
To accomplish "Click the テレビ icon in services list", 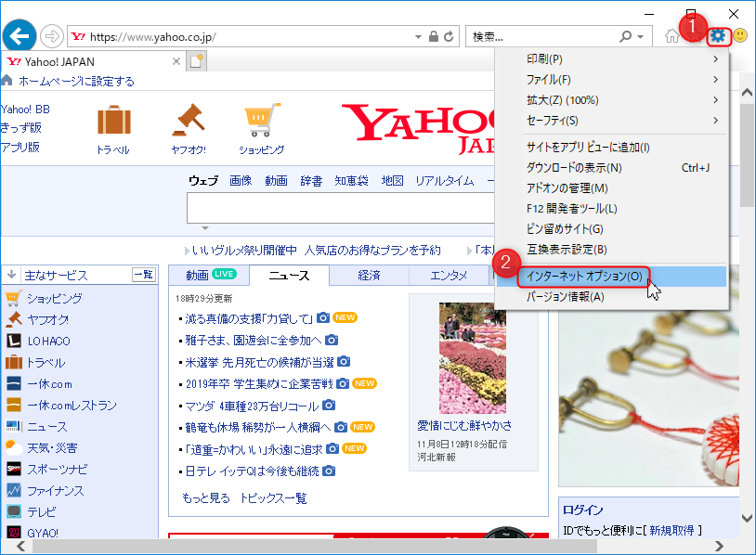I will point(14,511).
